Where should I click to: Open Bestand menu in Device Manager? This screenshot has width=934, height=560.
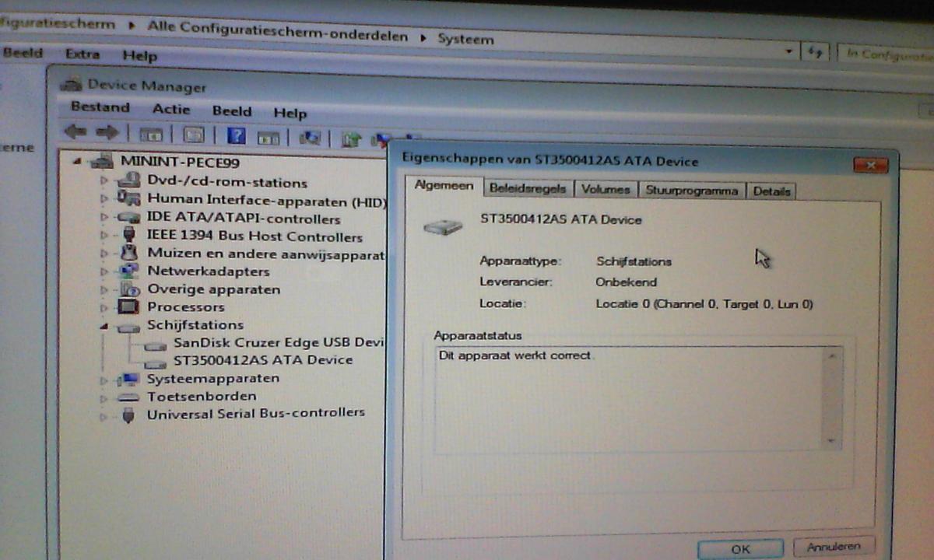(100, 107)
